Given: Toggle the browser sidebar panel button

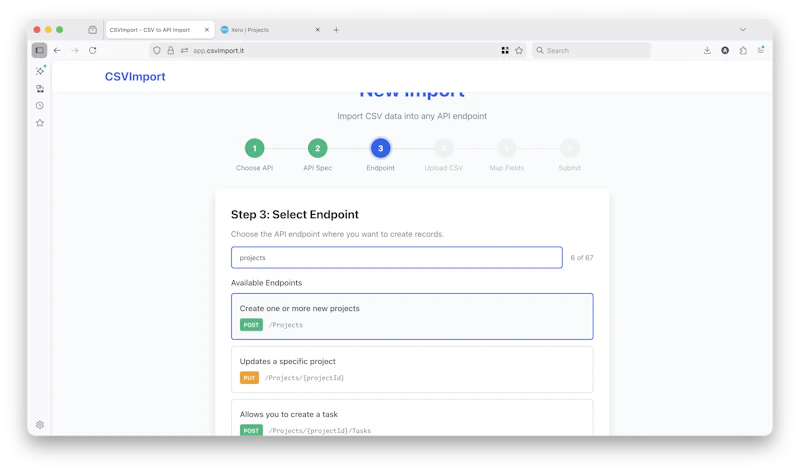Looking at the screenshot, I should pyautogui.click(x=39, y=51).
